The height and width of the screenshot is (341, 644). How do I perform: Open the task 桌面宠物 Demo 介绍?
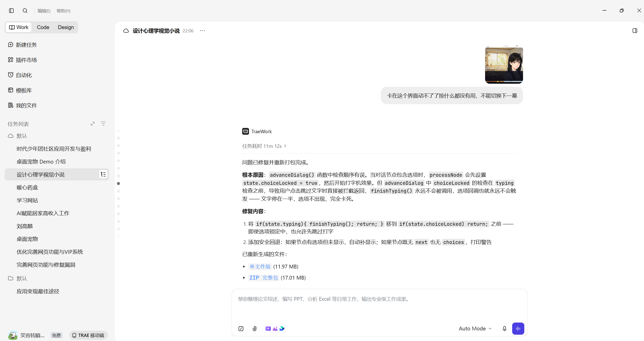pos(57,162)
